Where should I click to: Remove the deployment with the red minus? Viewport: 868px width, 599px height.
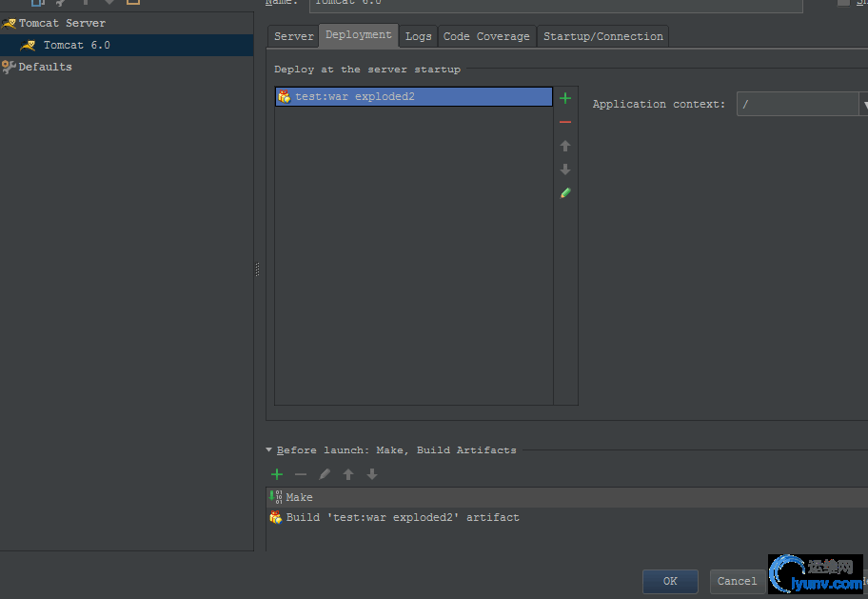pos(565,122)
